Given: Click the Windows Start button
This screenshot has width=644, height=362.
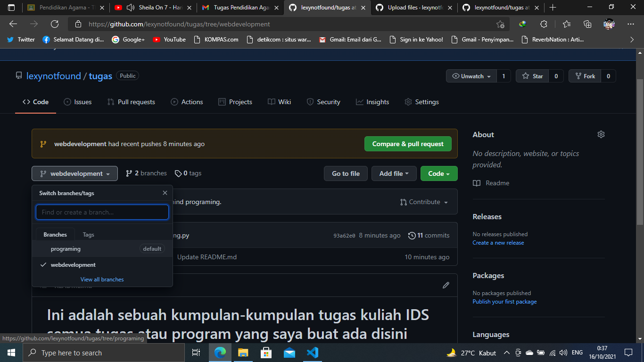Looking at the screenshot, I should pyautogui.click(x=11, y=353).
